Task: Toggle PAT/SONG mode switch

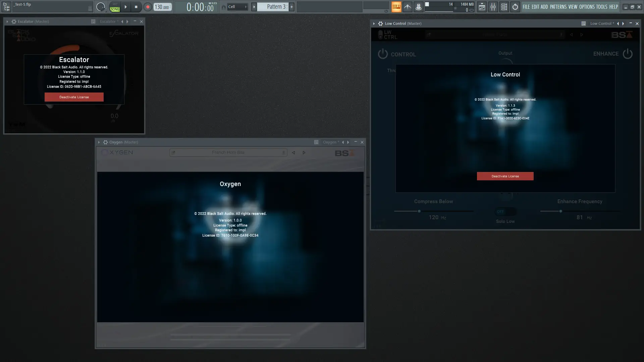Action: click(x=115, y=7)
